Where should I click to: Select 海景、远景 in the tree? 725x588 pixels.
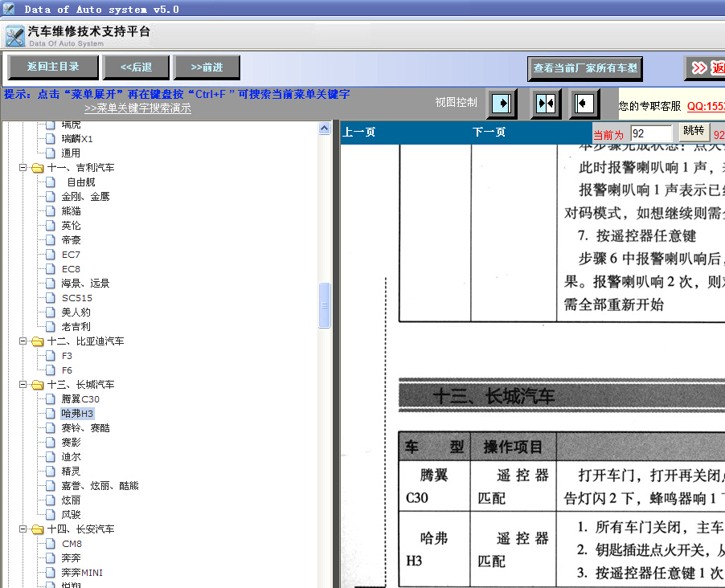coord(85,284)
